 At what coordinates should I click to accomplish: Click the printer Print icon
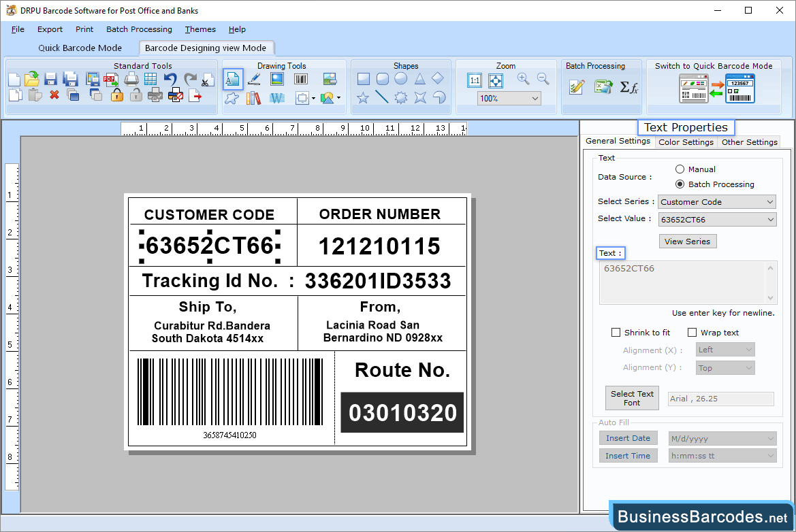coord(131,79)
